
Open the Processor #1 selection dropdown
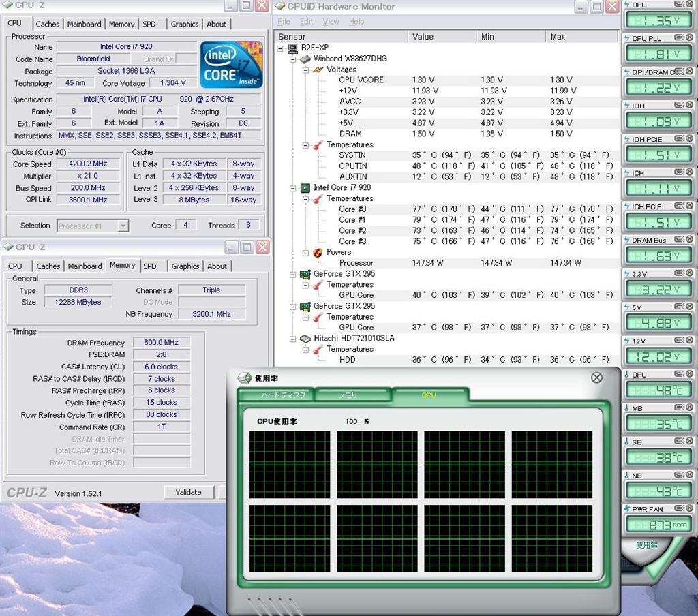point(123,226)
